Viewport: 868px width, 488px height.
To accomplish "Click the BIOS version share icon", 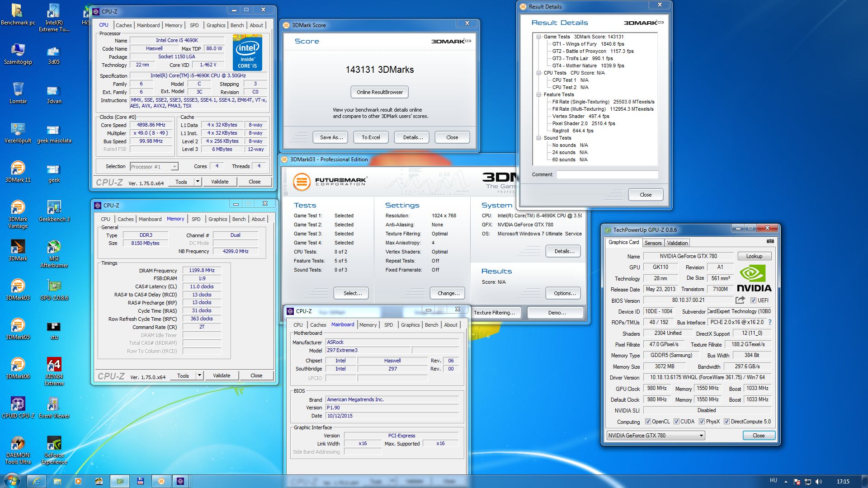I will pos(740,300).
